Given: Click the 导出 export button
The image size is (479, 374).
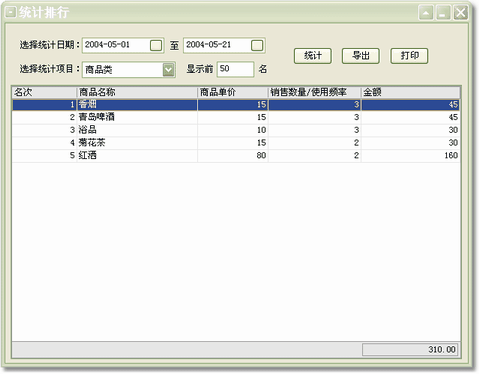Looking at the screenshot, I should click(361, 56).
